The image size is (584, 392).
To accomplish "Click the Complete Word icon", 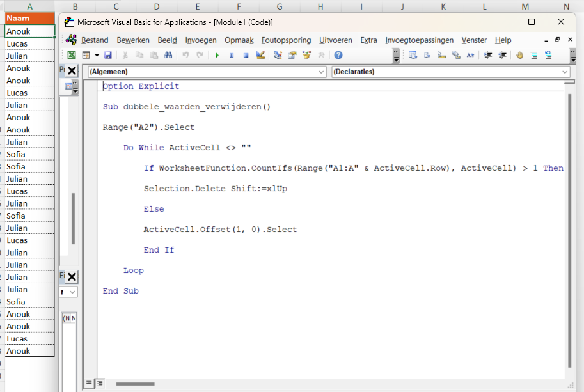I will (x=470, y=55).
